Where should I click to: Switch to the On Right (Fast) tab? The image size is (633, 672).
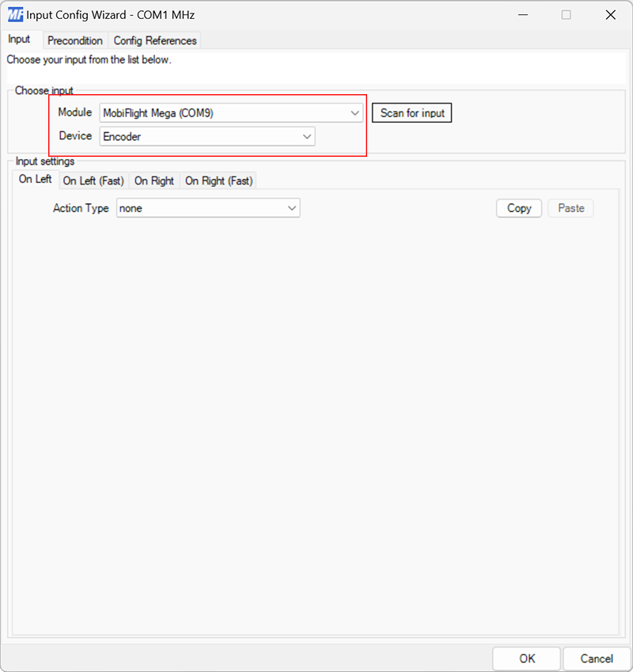click(218, 180)
